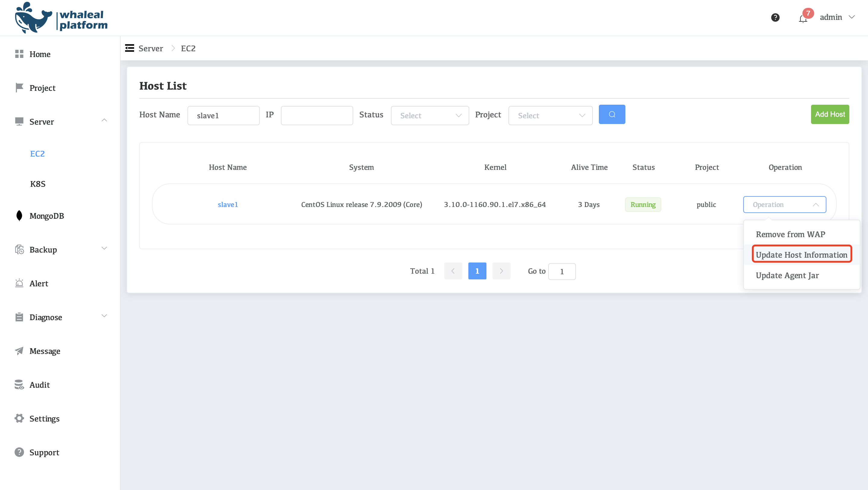868x490 pixels.
Task: Open the Audit section icon
Action: pyautogui.click(x=19, y=385)
